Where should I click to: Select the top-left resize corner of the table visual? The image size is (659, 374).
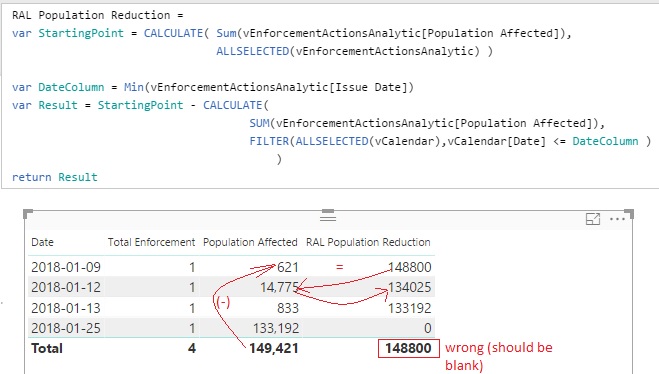tap(28, 213)
